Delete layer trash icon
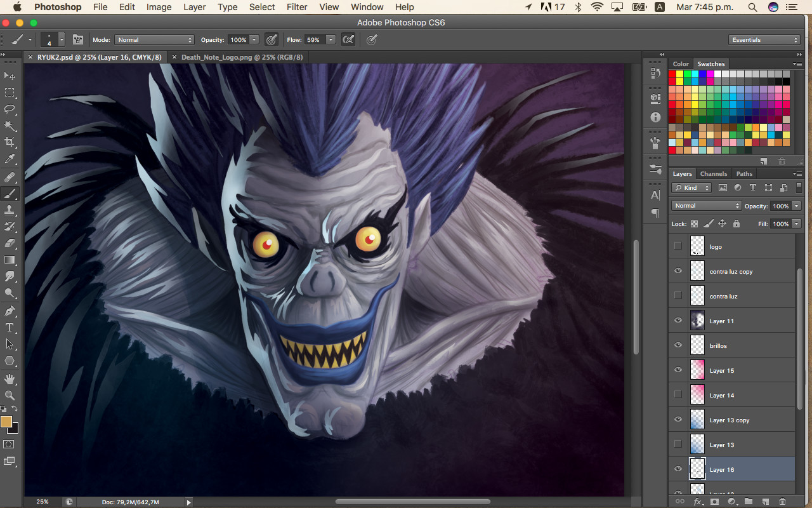The height and width of the screenshot is (508, 812). pos(782,502)
